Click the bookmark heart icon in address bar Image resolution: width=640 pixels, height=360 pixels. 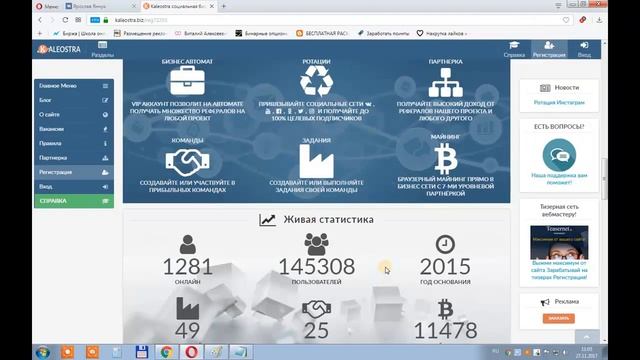point(566,20)
